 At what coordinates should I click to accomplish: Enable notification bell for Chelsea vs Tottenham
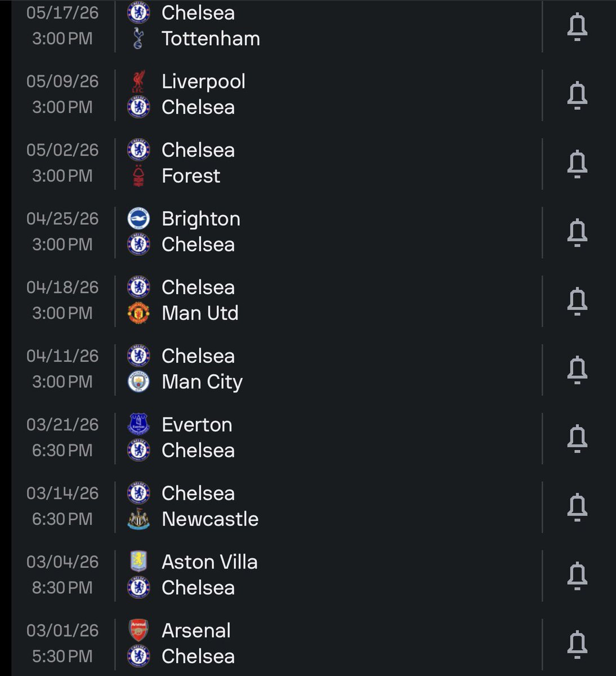[x=577, y=26]
